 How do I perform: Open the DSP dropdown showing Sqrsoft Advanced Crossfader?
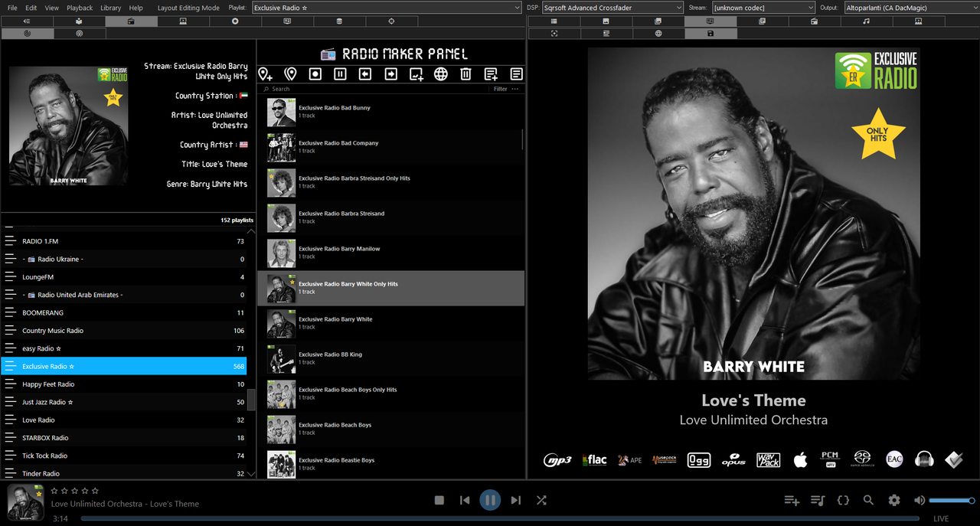(612, 8)
